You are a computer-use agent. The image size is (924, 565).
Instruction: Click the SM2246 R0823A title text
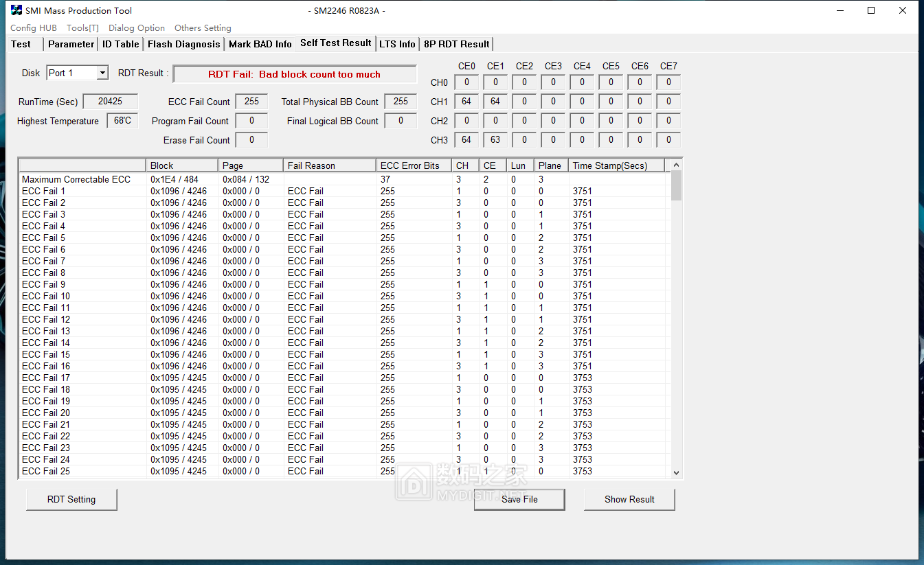tap(347, 10)
